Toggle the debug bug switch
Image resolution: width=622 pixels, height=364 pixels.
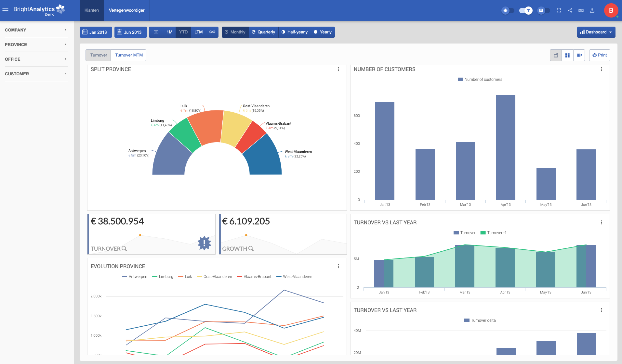click(x=508, y=10)
